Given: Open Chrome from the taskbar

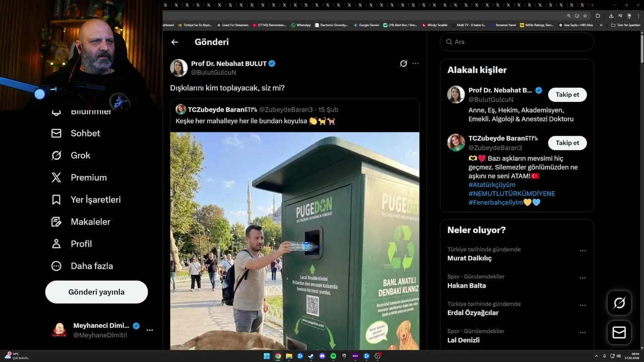Looking at the screenshot, I should point(278,356).
